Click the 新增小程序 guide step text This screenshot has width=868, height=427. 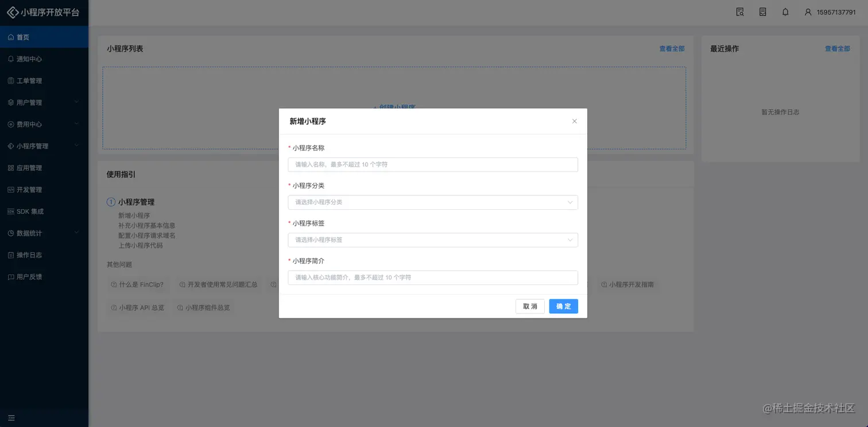tap(134, 216)
